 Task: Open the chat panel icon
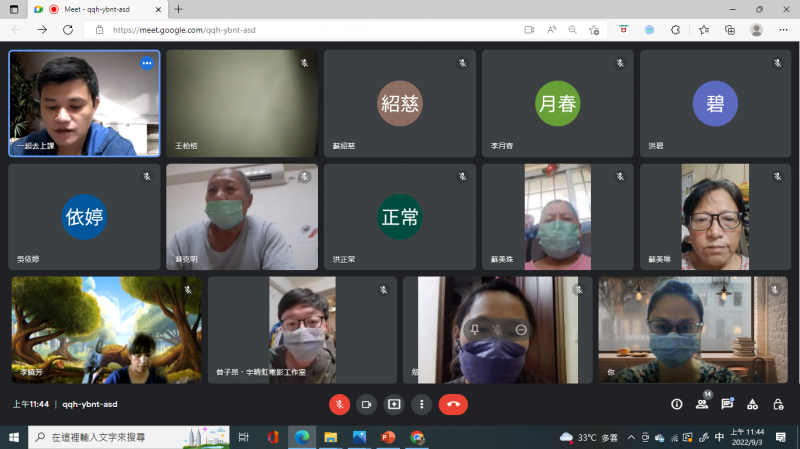(727, 404)
